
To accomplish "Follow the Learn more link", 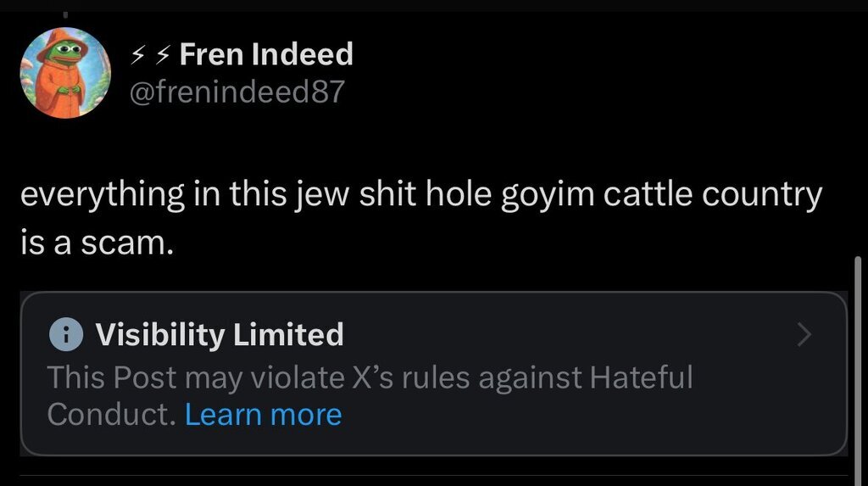I will point(263,415).
